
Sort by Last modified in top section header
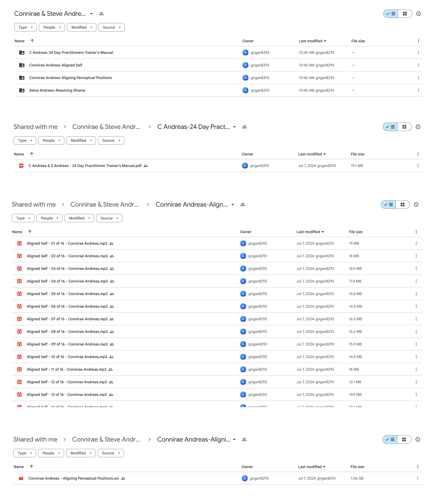point(312,41)
